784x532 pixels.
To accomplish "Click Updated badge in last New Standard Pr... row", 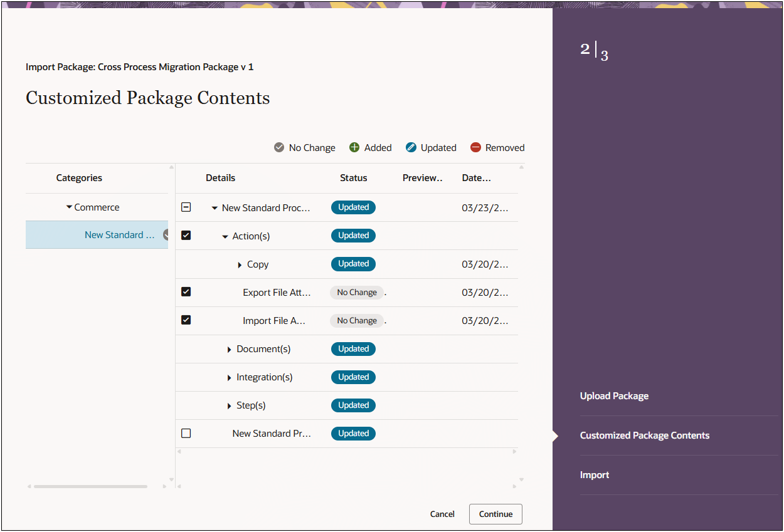I will (353, 433).
